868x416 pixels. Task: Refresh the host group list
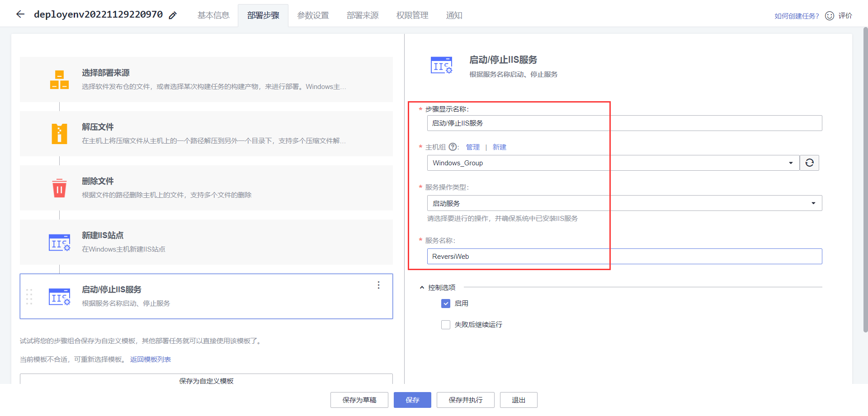coord(809,163)
